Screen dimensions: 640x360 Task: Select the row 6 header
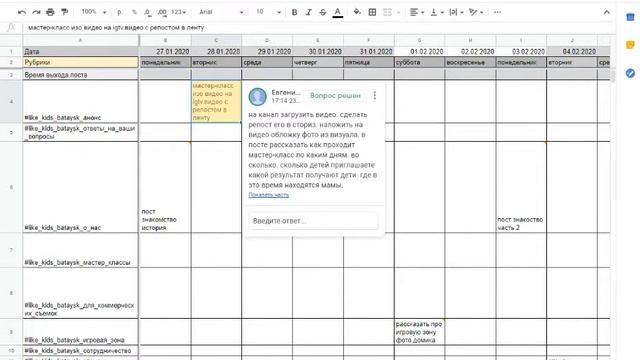[11, 187]
